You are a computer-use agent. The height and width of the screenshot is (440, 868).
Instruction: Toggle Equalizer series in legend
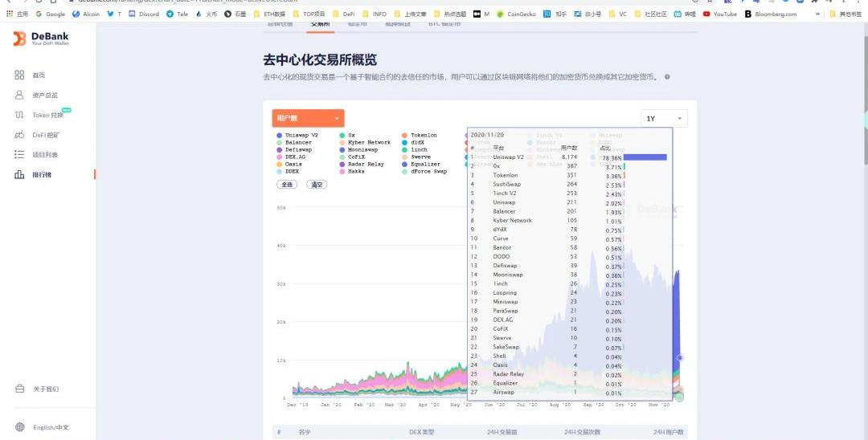coord(420,164)
